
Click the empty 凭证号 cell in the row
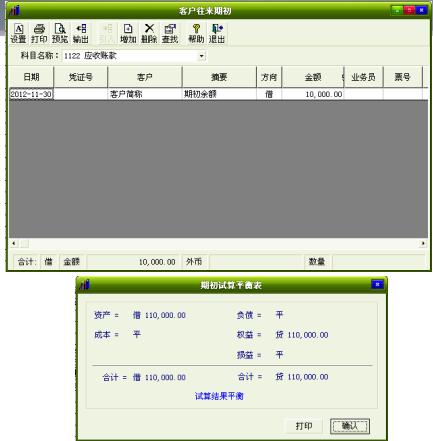pyautogui.click(x=81, y=94)
